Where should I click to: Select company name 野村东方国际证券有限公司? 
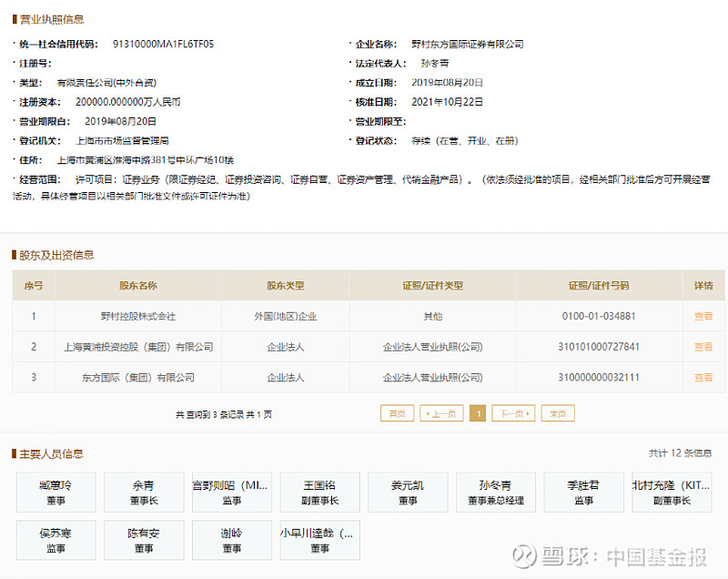[x=468, y=44]
